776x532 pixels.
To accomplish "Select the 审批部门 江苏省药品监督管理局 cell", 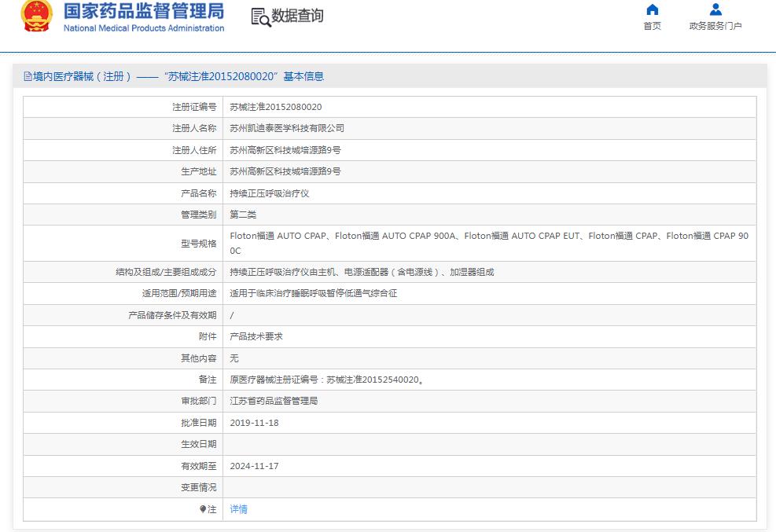I will coord(278,401).
